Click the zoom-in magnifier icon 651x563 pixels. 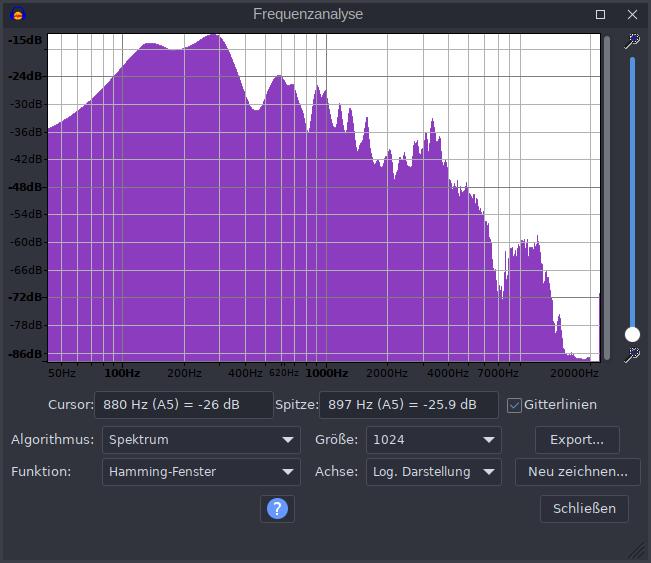point(632,41)
